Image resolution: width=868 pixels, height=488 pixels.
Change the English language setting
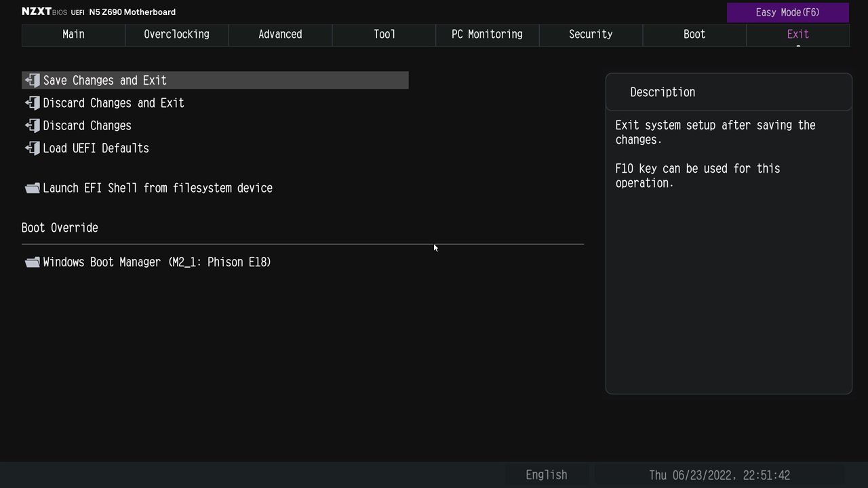[547, 475]
